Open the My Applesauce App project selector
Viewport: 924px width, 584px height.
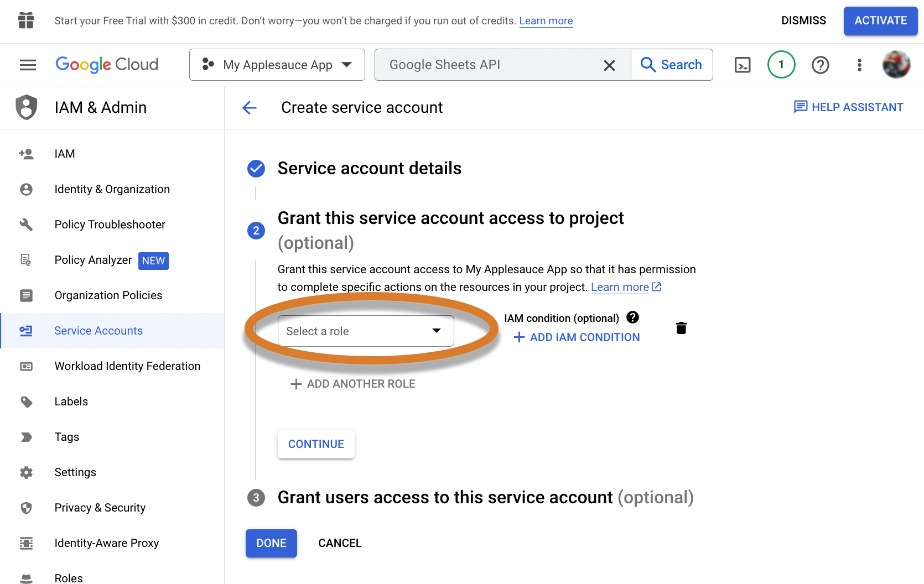point(277,65)
